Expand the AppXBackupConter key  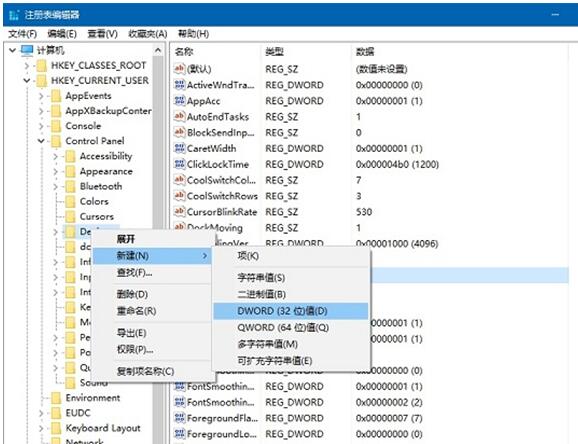41,111
